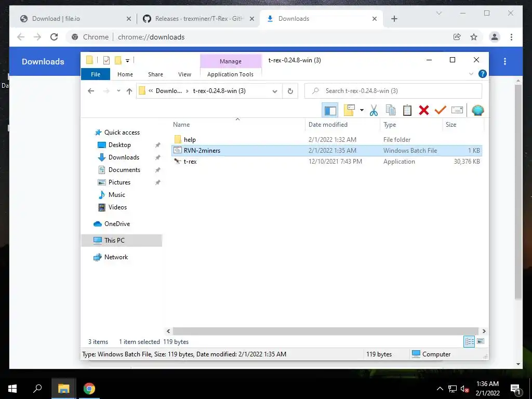This screenshot has height=399, width=532.
Task: Open a new Chrome tab
Action: pyautogui.click(x=394, y=19)
